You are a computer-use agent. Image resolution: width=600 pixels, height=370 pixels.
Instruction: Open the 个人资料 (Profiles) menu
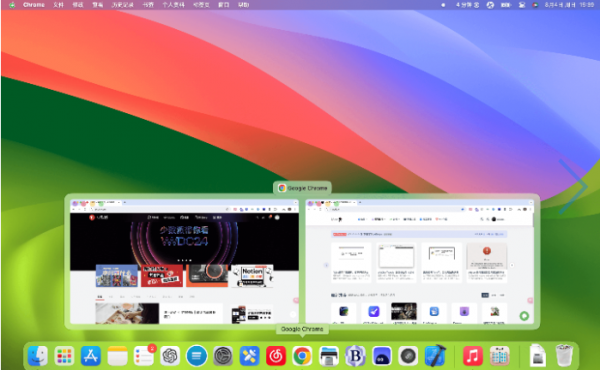pos(173,5)
